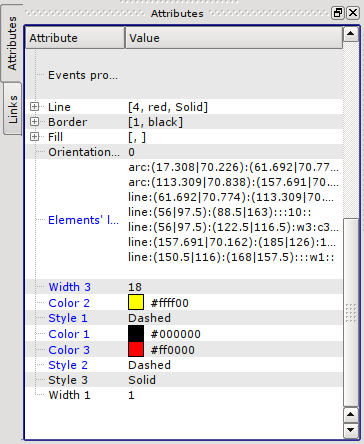This screenshot has width=364, height=444.
Task: Click the #000000 color value text
Action: pos(176,334)
